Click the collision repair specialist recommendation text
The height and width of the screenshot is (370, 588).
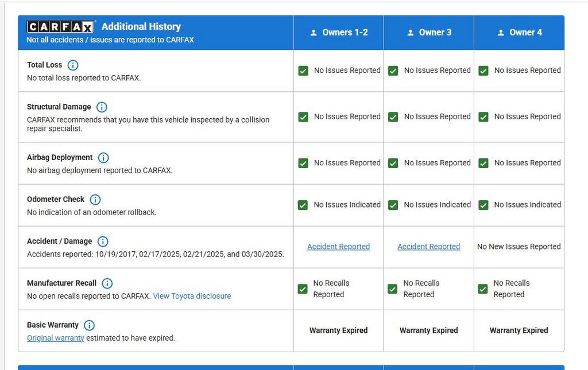[148, 124]
